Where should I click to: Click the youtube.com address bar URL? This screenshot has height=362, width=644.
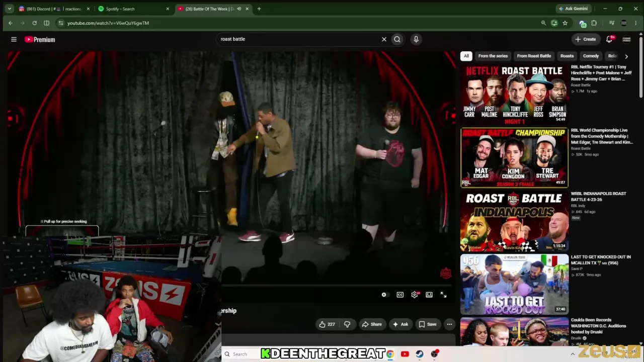click(x=108, y=23)
